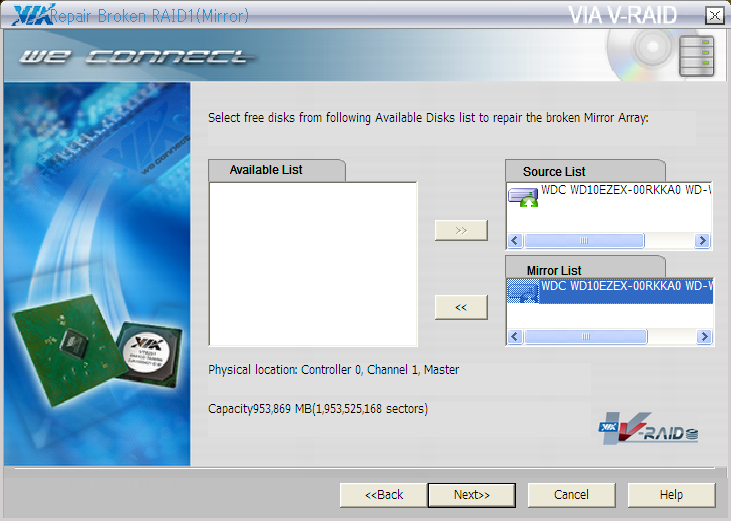Select the disk drive icon in Source List

(x=522, y=197)
